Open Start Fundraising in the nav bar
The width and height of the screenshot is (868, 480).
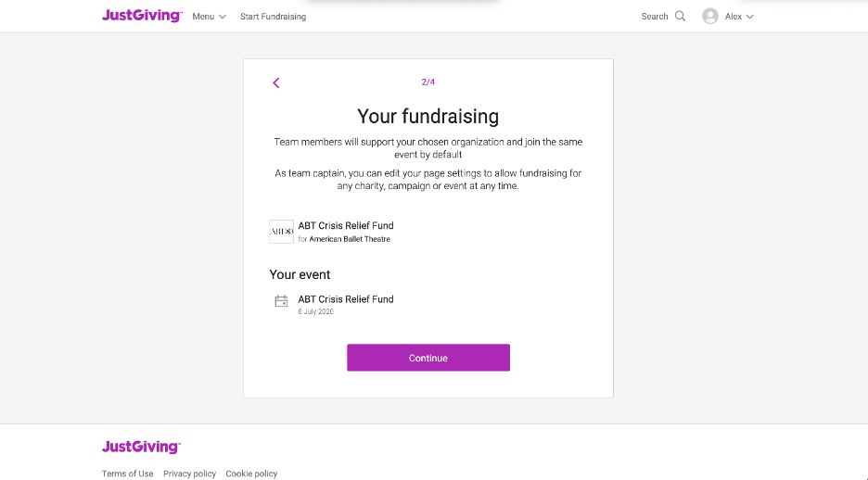tap(273, 17)
